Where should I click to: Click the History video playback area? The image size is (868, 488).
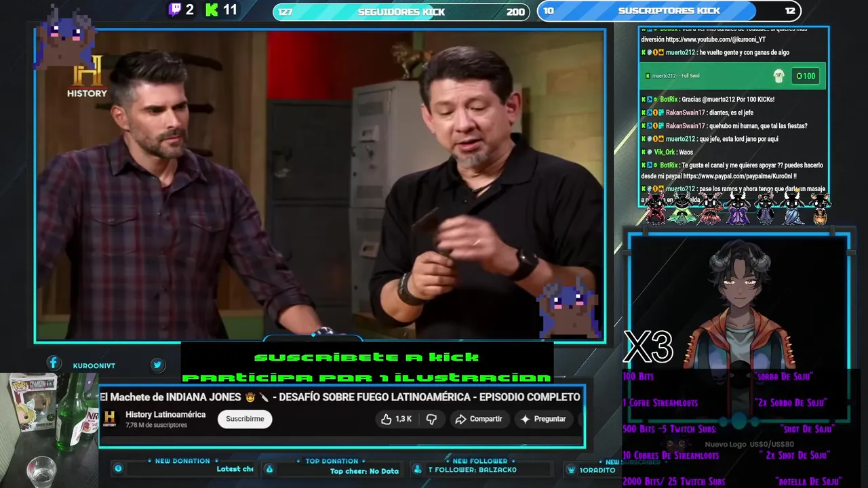pyautogui.click(x=320, y=185)
